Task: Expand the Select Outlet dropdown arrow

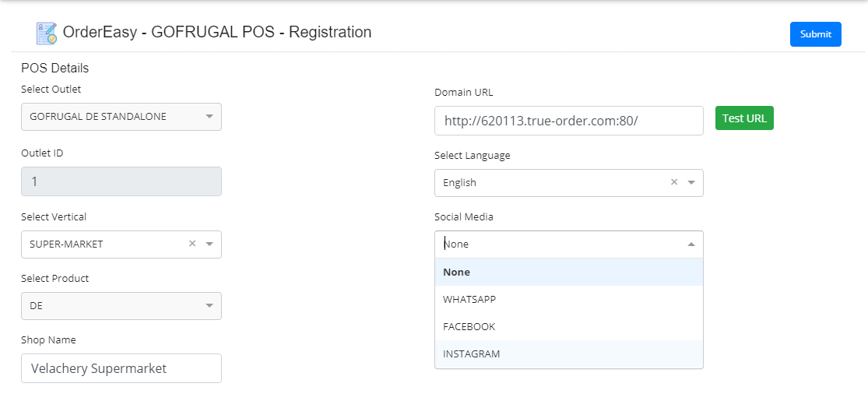Action: tap(209, 117)
